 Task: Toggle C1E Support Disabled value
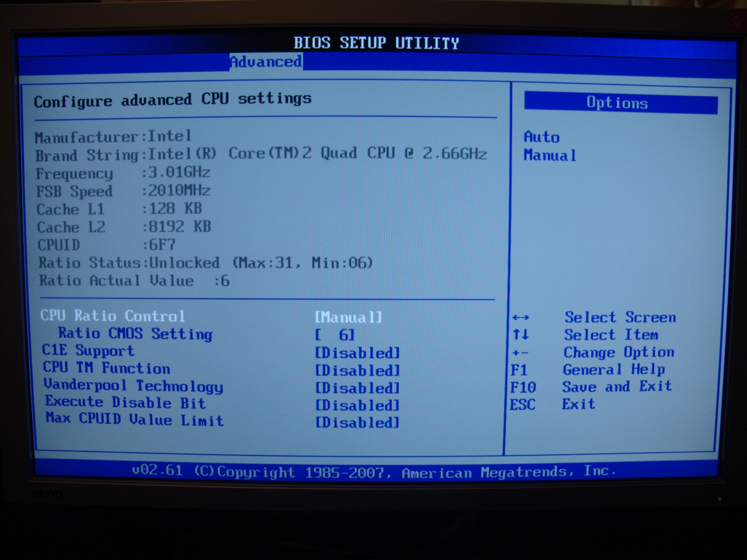tap(357, 353)
